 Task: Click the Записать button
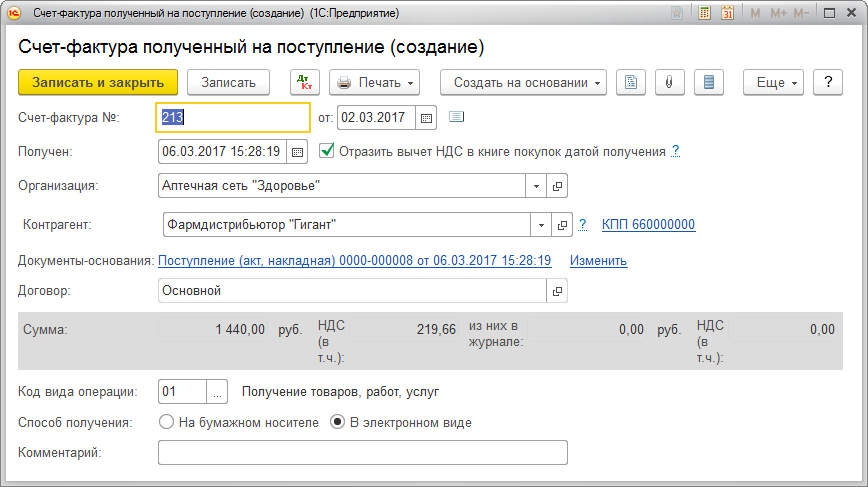point(228,82)
